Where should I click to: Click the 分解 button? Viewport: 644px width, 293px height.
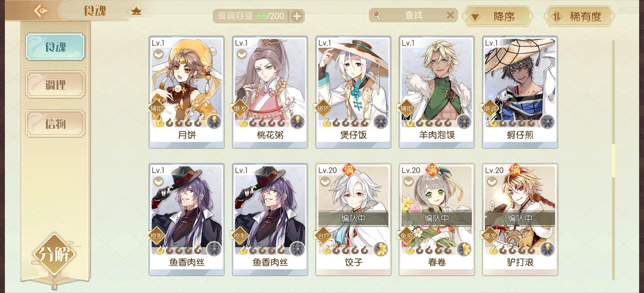tap(54, 254)
